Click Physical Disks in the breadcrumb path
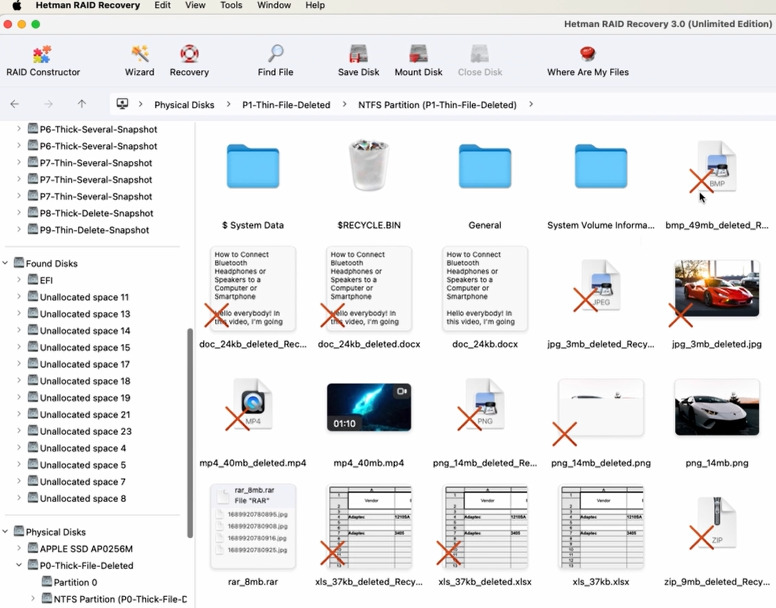 point(184,105)
